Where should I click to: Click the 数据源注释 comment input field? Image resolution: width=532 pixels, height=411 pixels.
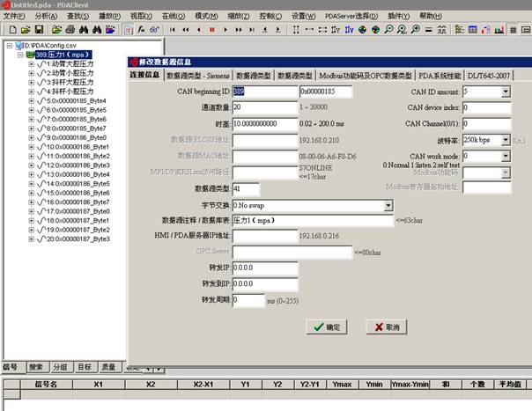313,220
